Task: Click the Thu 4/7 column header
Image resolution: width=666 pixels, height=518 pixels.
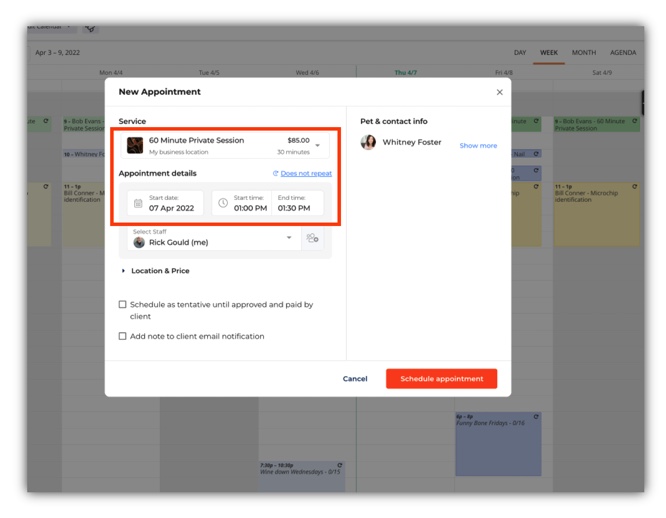Action: [405, 73]
